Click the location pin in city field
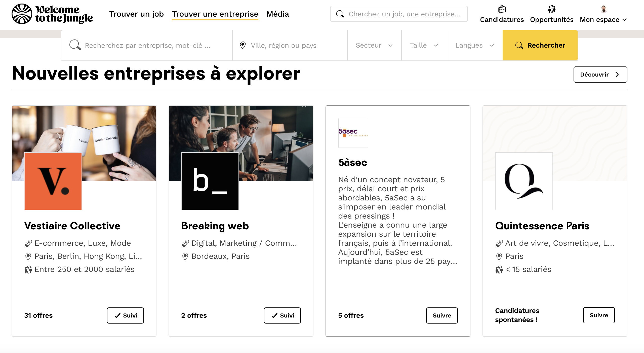 tap(243, 45)
